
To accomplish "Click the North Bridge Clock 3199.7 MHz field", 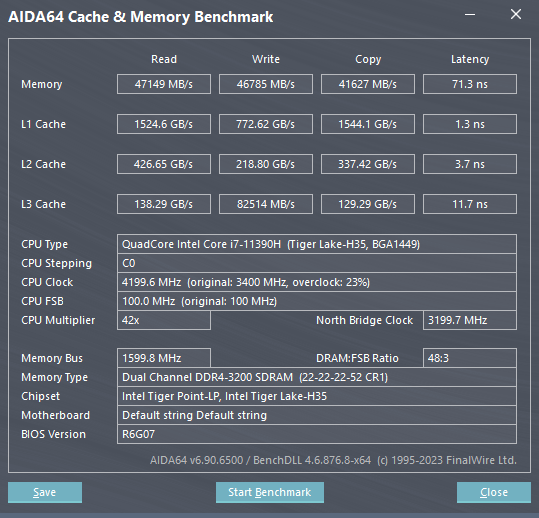I will pos(470,320).
